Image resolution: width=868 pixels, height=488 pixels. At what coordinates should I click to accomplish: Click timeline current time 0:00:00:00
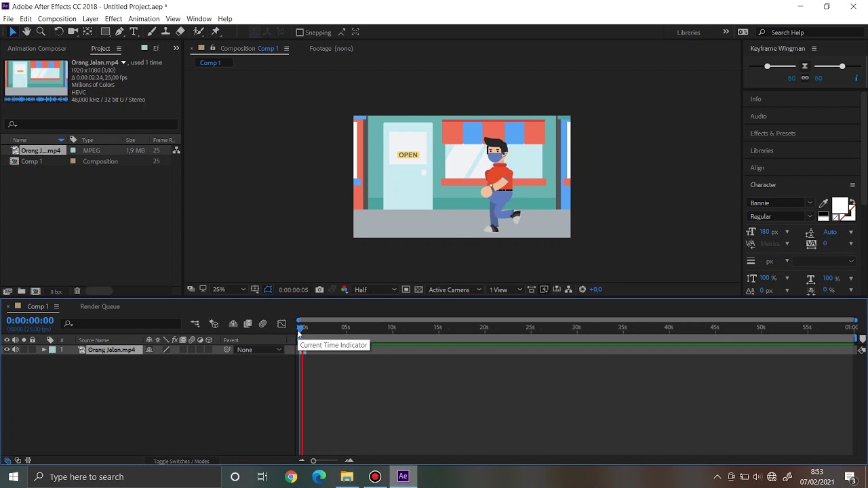point(30,321)
